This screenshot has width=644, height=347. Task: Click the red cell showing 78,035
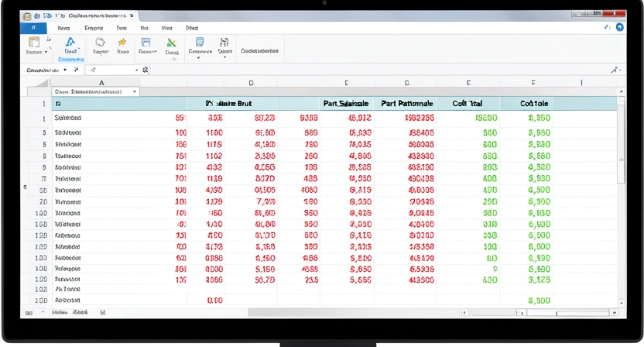360,144
